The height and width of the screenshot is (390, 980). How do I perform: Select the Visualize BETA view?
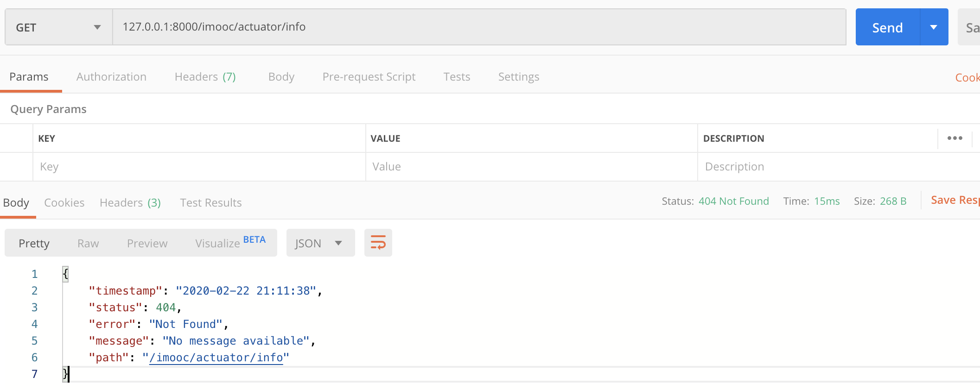tap(230, 243)
